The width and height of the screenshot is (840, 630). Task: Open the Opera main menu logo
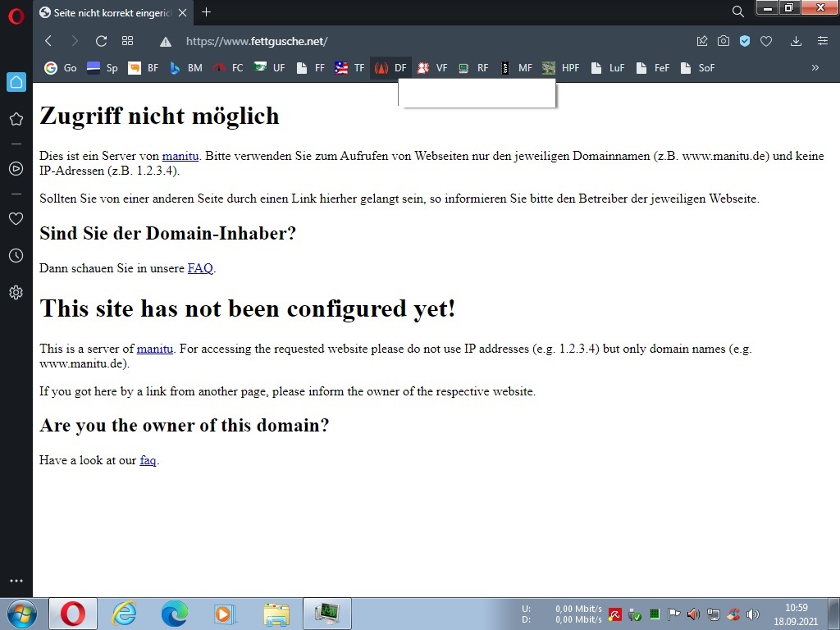[x=16, y=15]
